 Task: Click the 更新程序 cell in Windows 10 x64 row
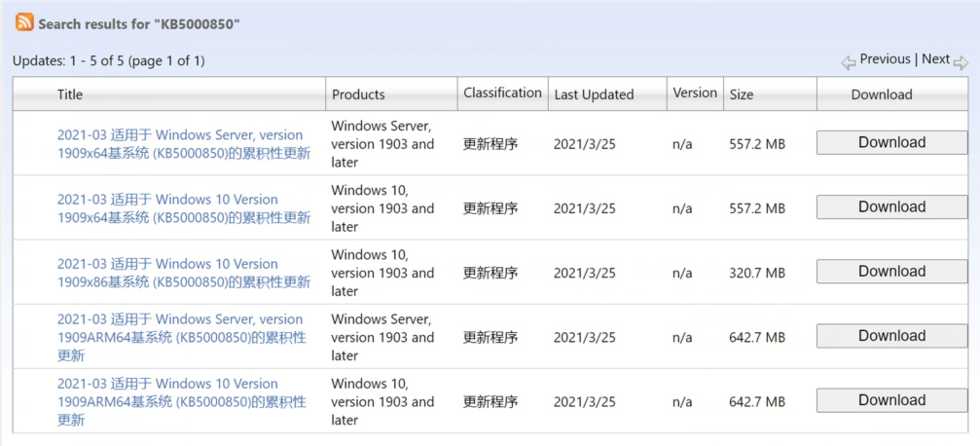pyautogui.click(x=490, y=208)
